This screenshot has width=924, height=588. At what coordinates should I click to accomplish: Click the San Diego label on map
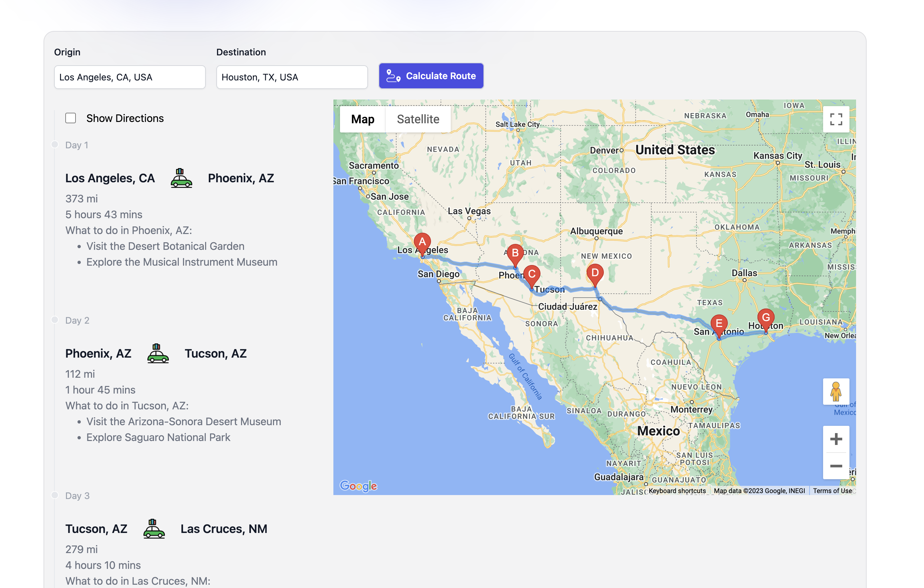[x=439, y=274]
